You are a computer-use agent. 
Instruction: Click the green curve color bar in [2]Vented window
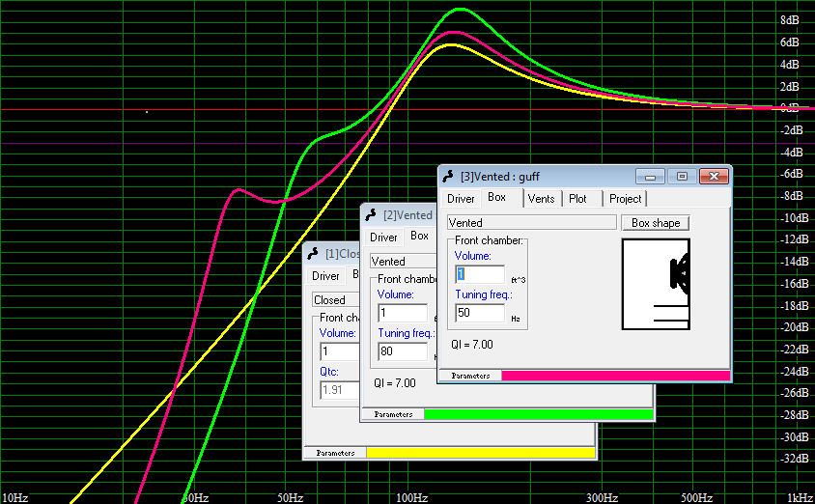click(539, 414)
